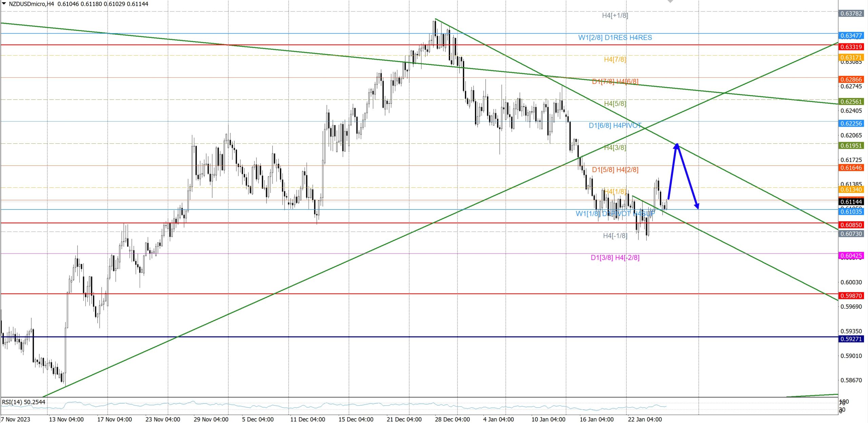The width and height of the screenshot is (868, 423).
Task: Select the navy 0.59271 price level tag
Action: coord(851,339)
